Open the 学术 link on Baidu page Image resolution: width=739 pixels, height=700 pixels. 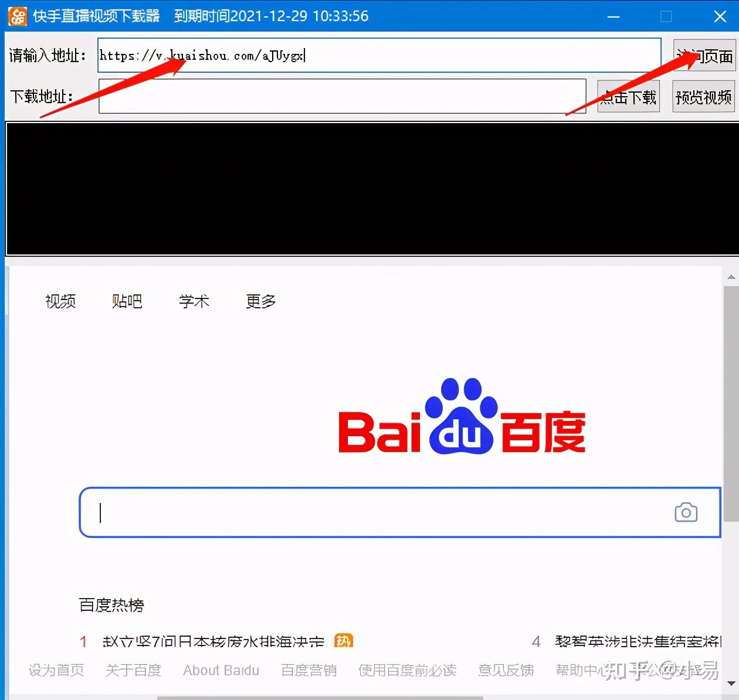point(194,301)
